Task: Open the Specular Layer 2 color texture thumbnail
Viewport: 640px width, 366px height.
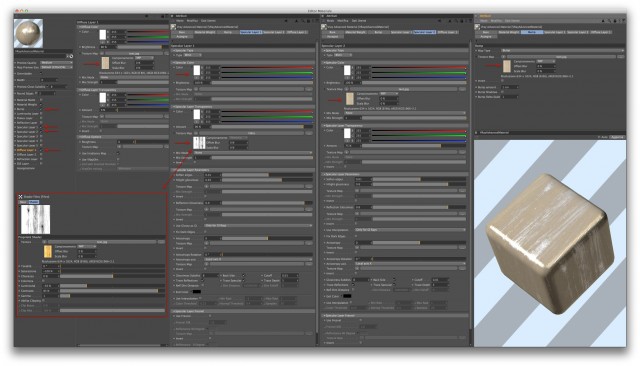Action: point(350,99)
